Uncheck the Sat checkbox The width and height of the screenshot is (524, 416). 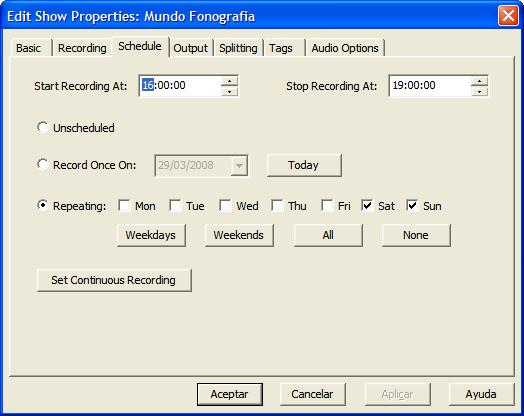367,205
